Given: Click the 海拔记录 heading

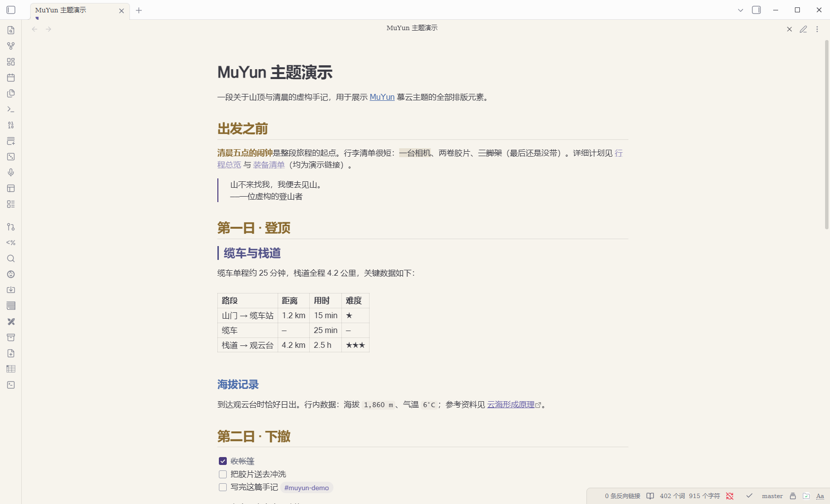Looking at the screenshot, I should pos(238,384).
